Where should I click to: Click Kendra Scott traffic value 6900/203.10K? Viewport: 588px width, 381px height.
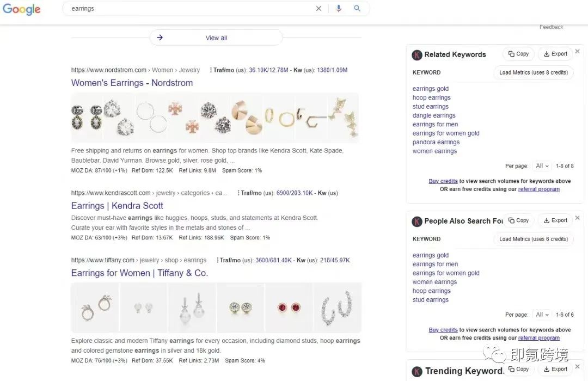pyautogui.click(x=295, y=193)
